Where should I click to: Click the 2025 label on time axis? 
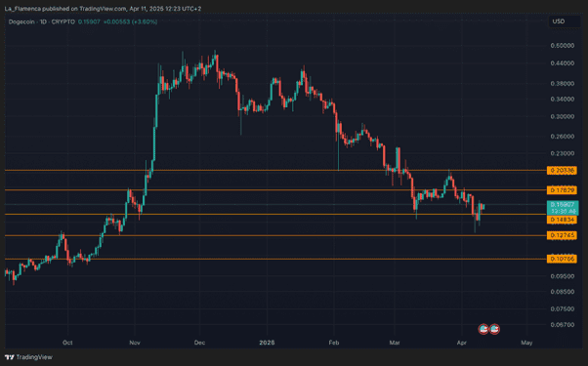267,343
